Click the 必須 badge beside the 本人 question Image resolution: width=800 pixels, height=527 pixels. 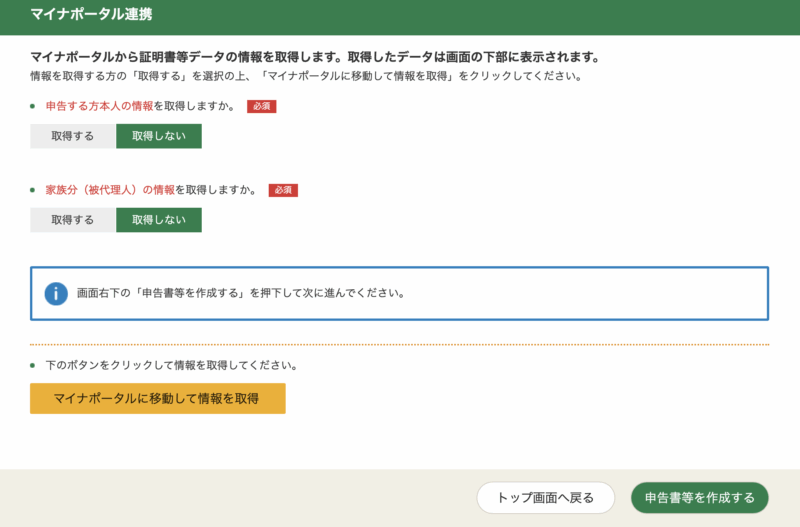pyautogui.click(x=261, y=106)
